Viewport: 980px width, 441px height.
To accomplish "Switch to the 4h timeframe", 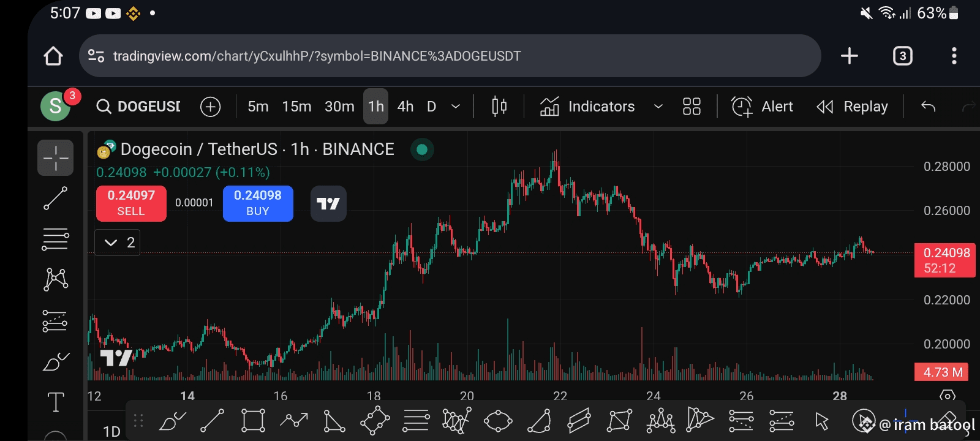I will coord(405,107).
